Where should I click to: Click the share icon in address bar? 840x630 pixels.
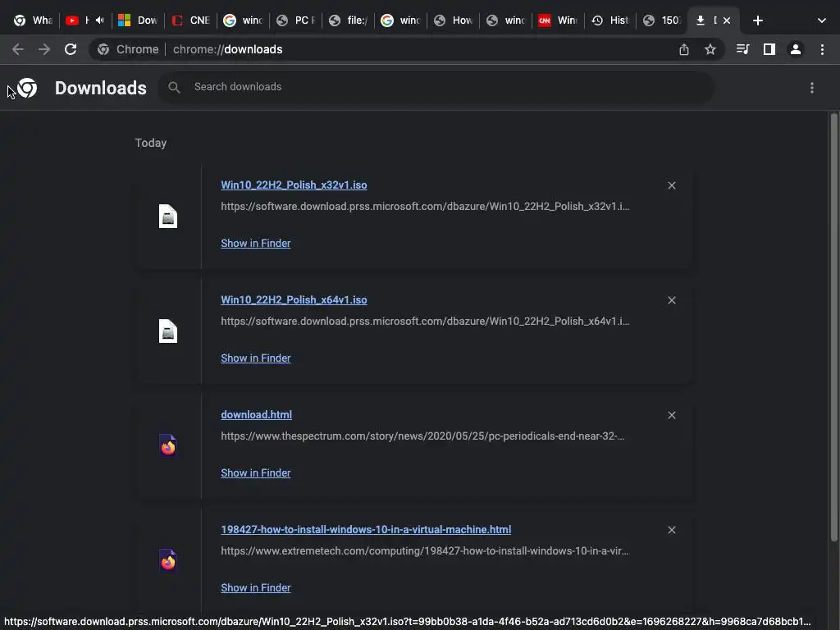pos(683,49)
